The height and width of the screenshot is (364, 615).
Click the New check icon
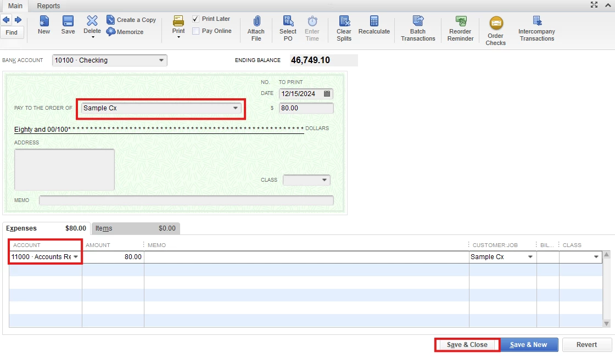[44, 21]
